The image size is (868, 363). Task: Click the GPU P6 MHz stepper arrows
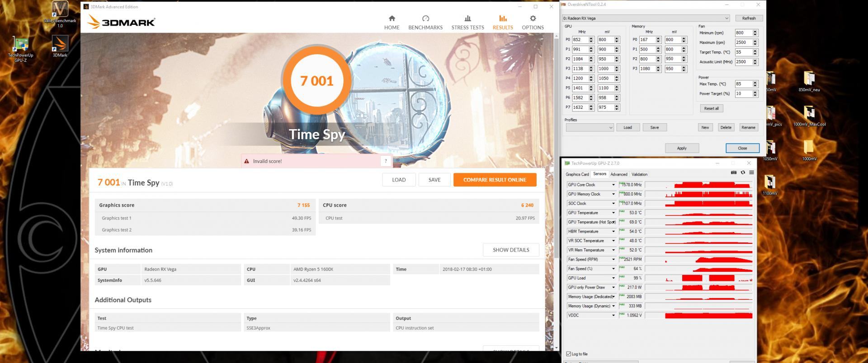pyautogui.click(x=591, y=98)
